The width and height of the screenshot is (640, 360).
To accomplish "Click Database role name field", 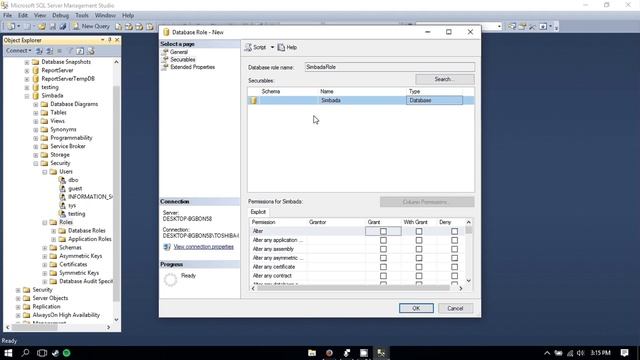I will click(389, 67).
